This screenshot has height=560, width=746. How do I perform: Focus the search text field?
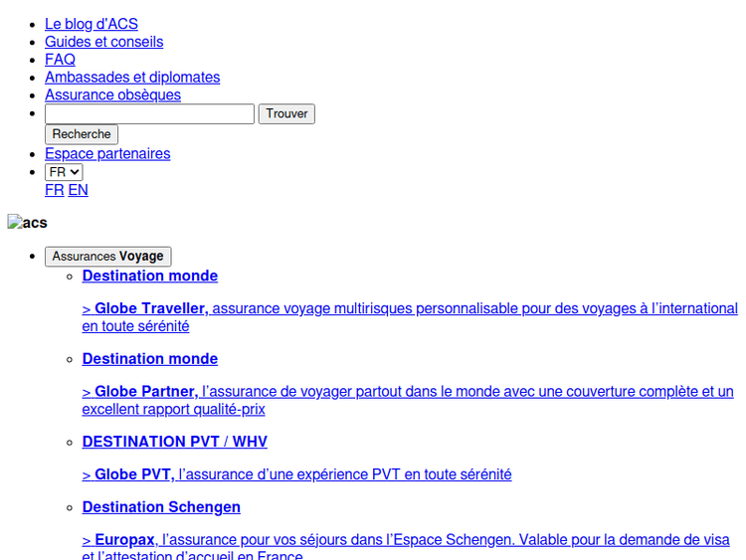[149, 114]
